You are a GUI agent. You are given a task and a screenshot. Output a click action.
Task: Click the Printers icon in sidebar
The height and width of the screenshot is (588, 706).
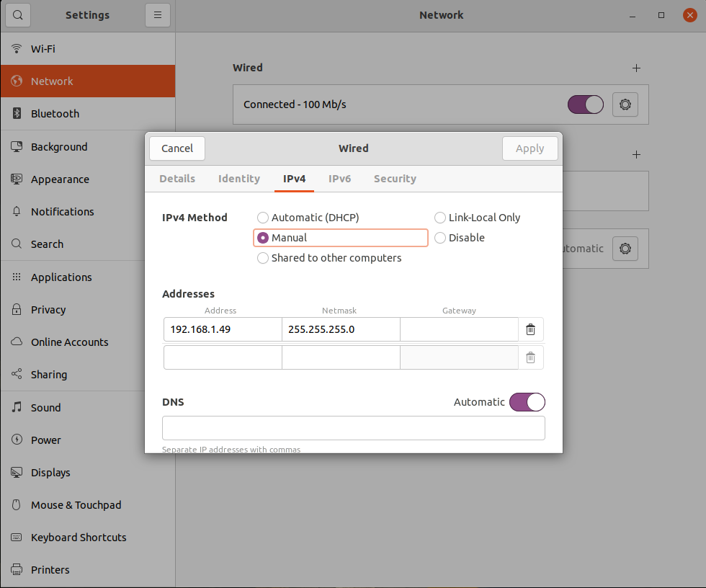[17, 569]
